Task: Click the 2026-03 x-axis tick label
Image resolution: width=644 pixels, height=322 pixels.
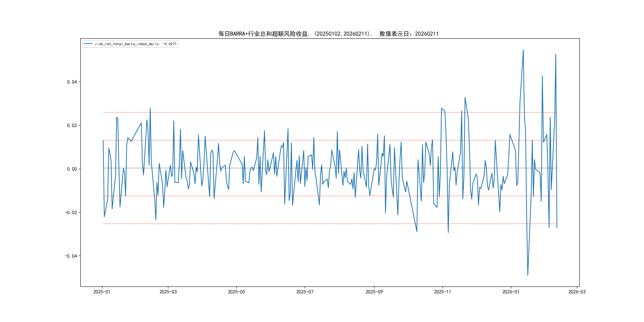Action: tap(577, 292)
